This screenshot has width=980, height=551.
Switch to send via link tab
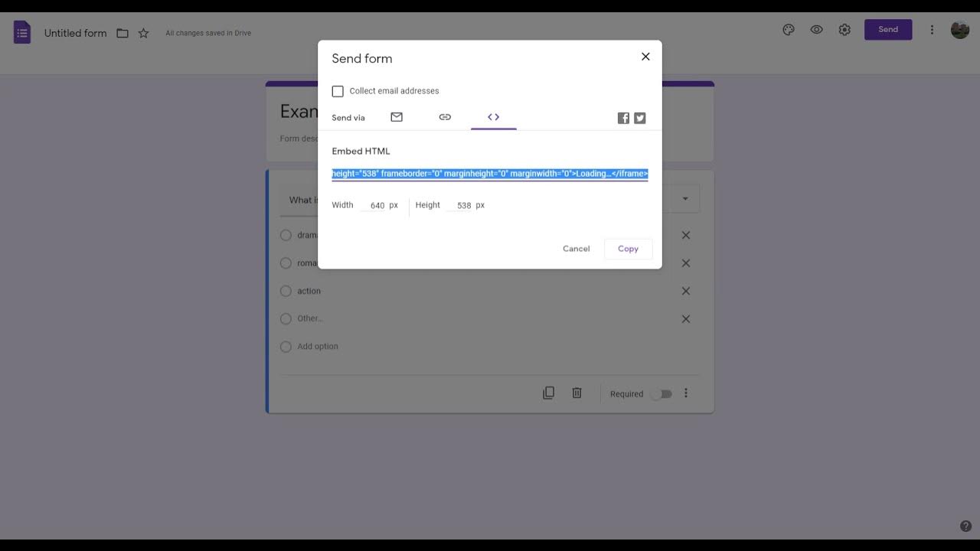coord(445,117)
